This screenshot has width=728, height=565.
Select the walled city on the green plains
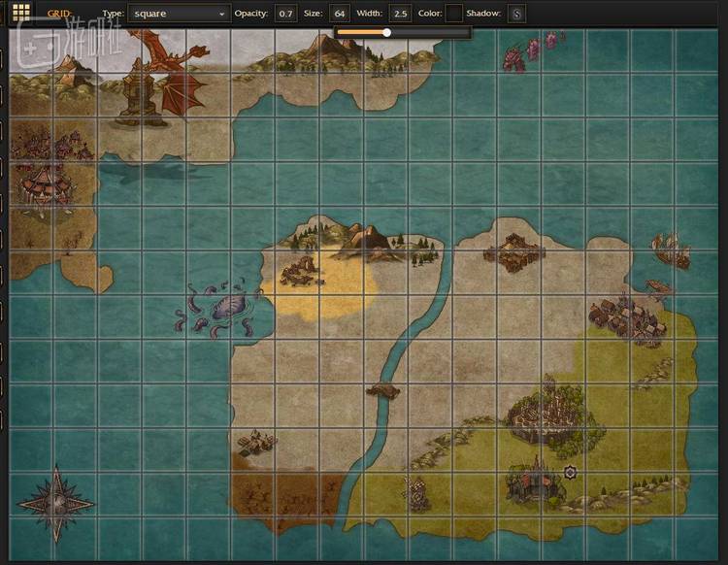click(544, 413)
